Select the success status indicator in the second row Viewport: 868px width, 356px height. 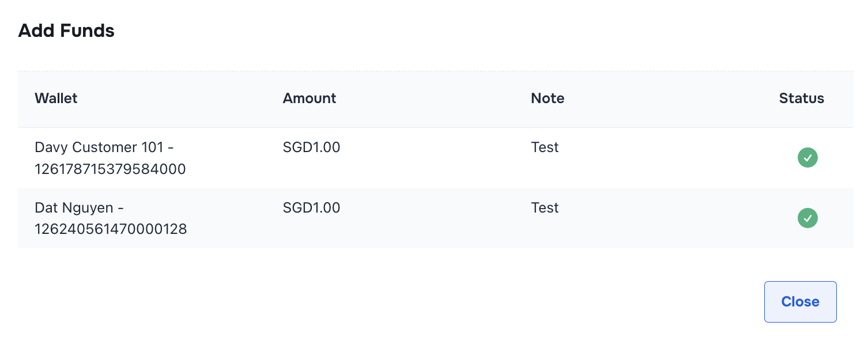point(807,218)
